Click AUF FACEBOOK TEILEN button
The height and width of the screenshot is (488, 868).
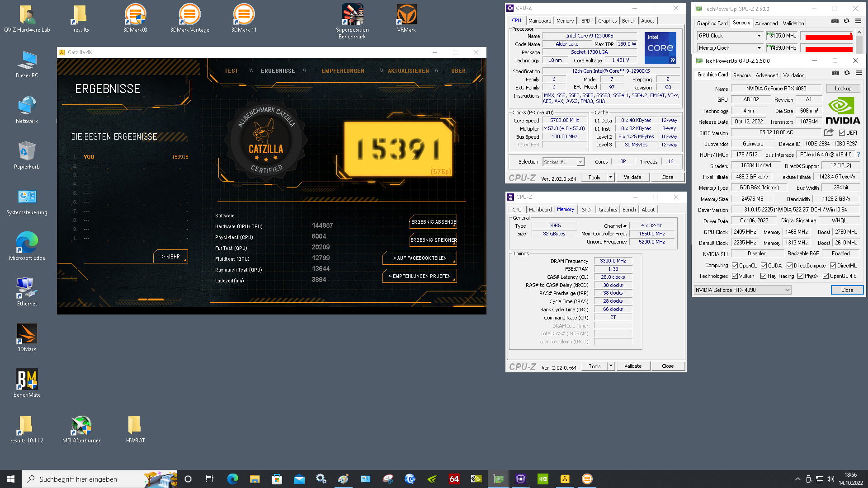click(420, 258)
